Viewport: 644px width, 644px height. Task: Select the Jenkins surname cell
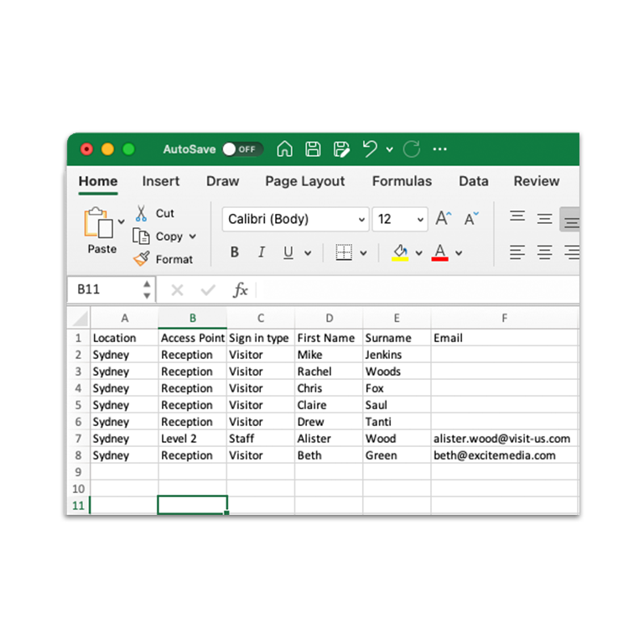397,355
